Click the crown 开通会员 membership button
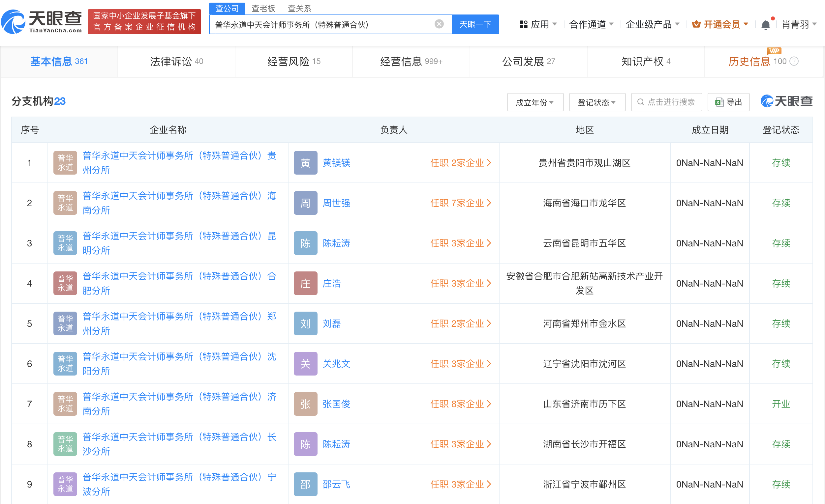The image size is (825, 504). coord(720,24)
